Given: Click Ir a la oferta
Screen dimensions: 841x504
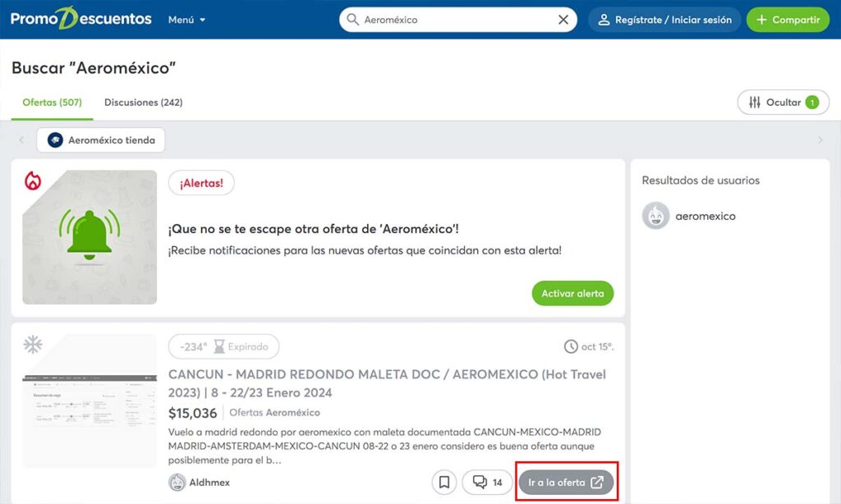Looking at the screenshot, I should 566,482.
